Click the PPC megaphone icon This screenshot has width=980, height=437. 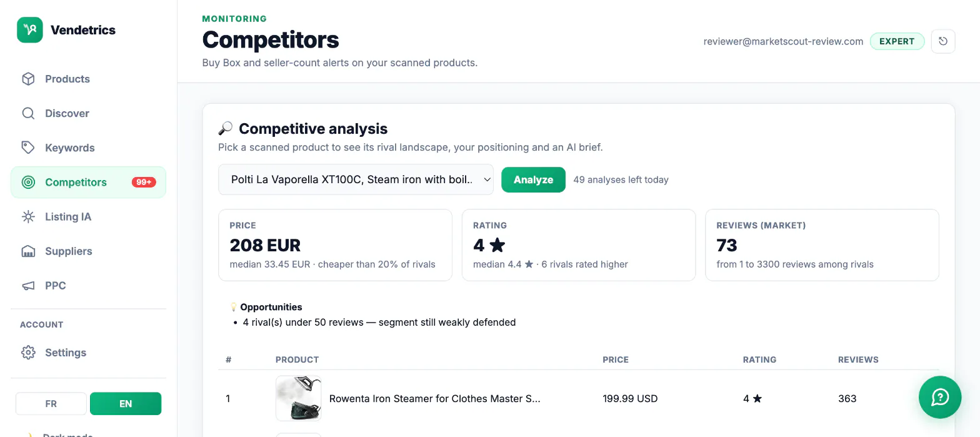pyautogui.click(x=28, y=286)
